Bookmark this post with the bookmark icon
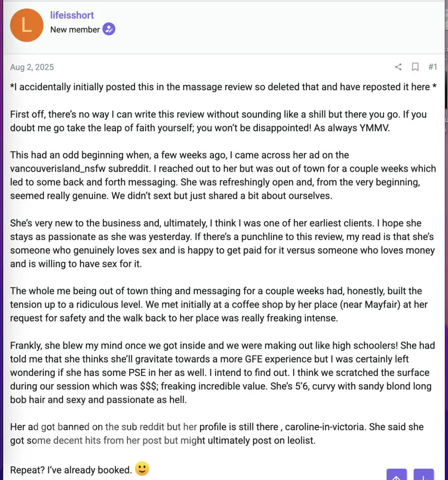This screenshot has width=448, height=480. pos(415,67)
